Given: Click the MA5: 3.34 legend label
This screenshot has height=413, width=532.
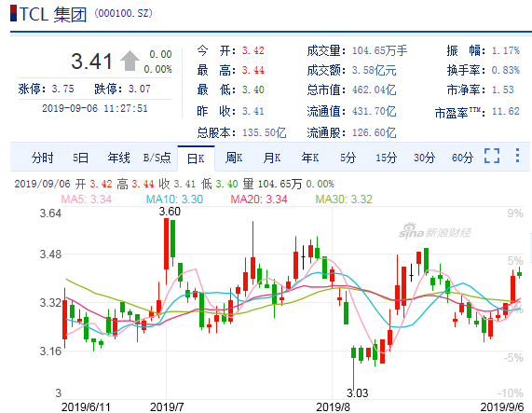Looking at the screenshot, I should [x=86, y=199].
